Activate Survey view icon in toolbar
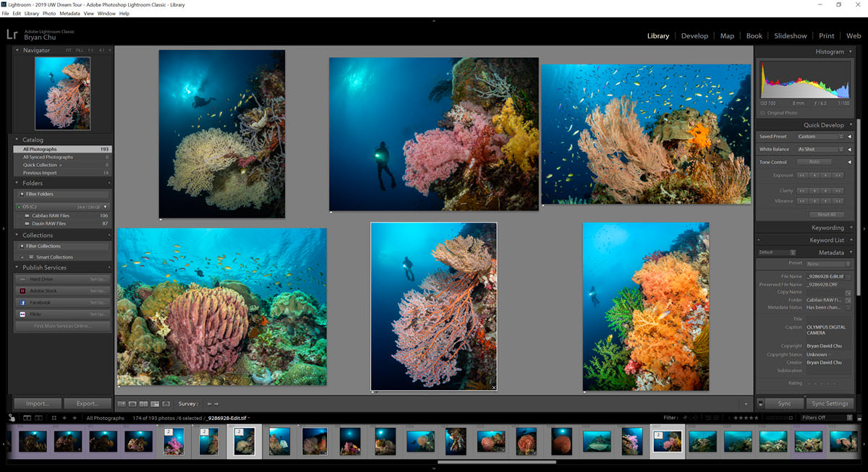The height and width of the screenshot is (472, 868). (155, 403)
